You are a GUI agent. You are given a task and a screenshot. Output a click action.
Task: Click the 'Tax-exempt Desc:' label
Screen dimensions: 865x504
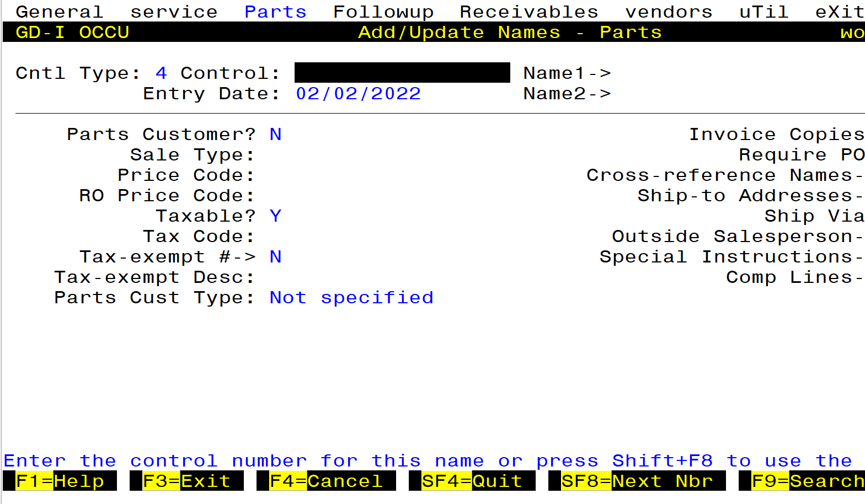pyautogui.click(x=154, y=277)
